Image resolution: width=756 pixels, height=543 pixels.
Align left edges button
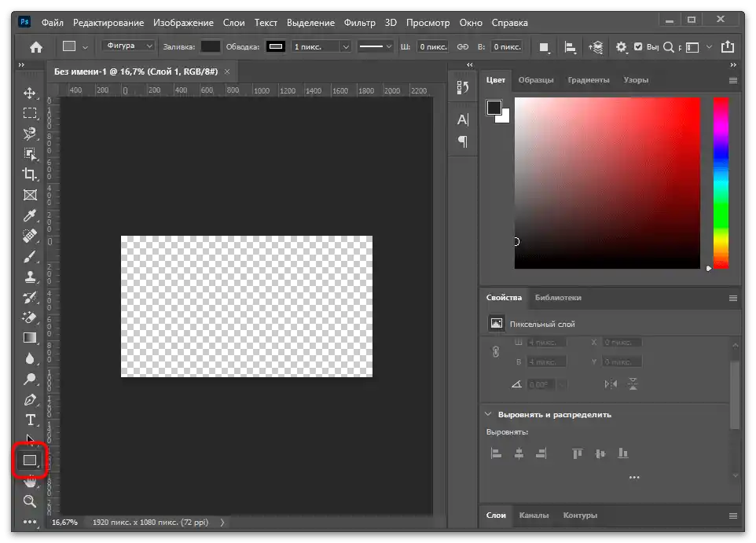496,453
